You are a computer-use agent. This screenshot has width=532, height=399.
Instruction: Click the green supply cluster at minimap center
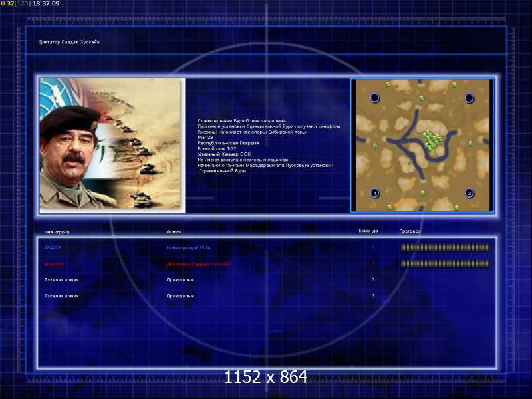431,140
